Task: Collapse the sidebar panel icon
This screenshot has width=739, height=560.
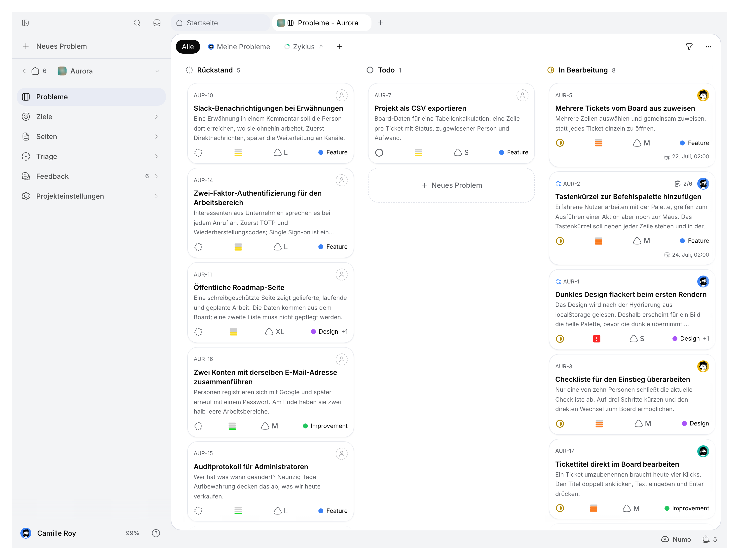Action: tap(25, 23)
